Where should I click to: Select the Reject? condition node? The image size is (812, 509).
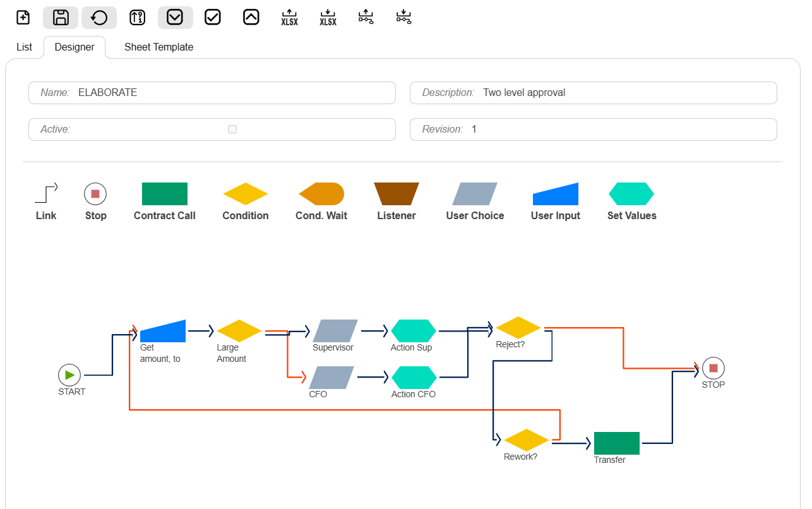(x=518, y=328)
